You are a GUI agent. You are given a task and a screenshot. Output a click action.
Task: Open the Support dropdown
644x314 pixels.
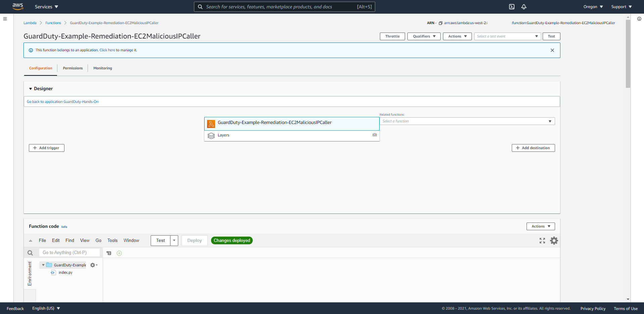[x=622, y=7]
